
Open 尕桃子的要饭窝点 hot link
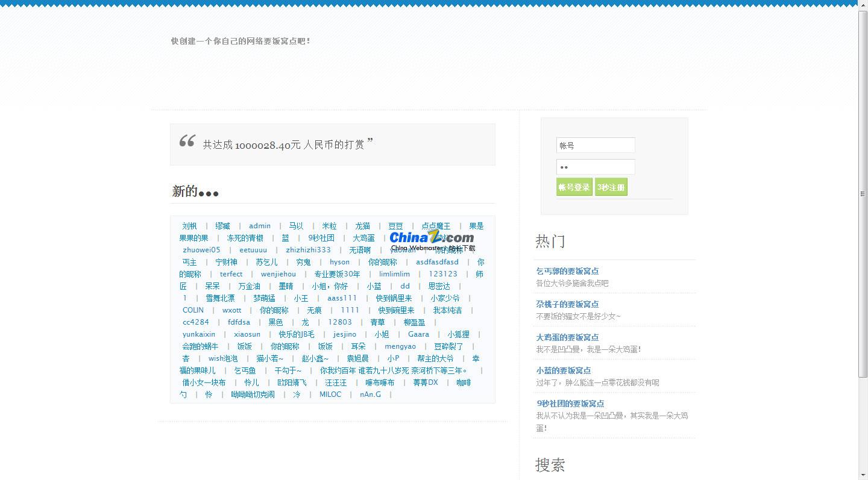567,304
